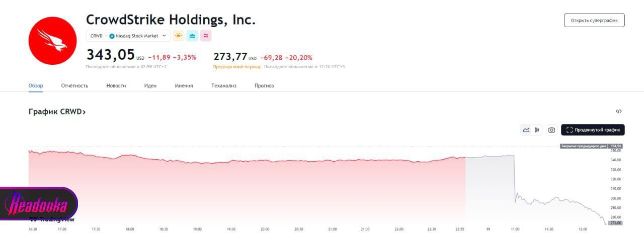Take a chart snapshot with camera icon
This screenshot has height=238, width=644.
click(551, 130)
